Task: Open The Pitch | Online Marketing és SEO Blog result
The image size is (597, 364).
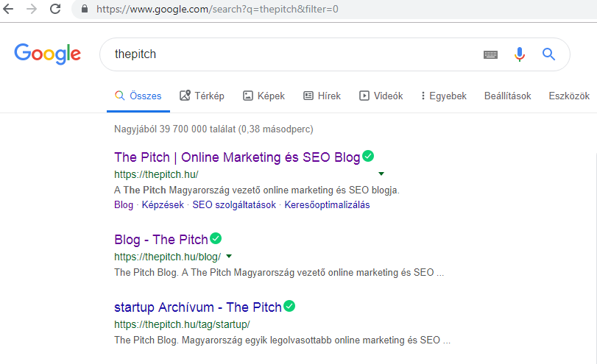Action: click(237, 157)
